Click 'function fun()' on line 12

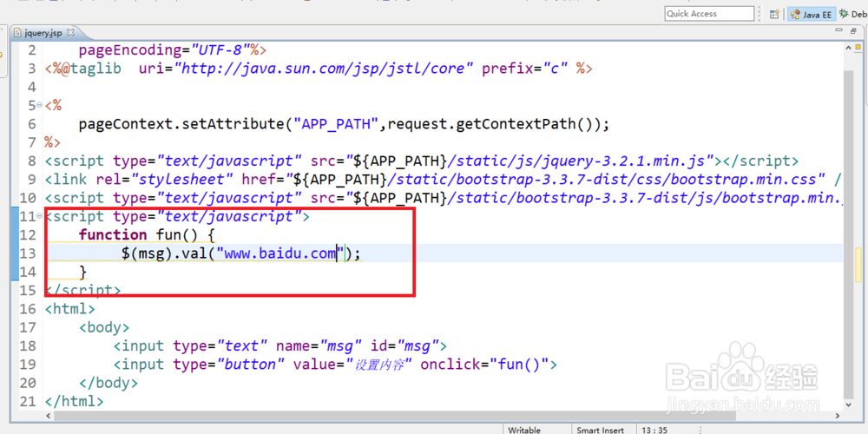click(x=138, y=235)
